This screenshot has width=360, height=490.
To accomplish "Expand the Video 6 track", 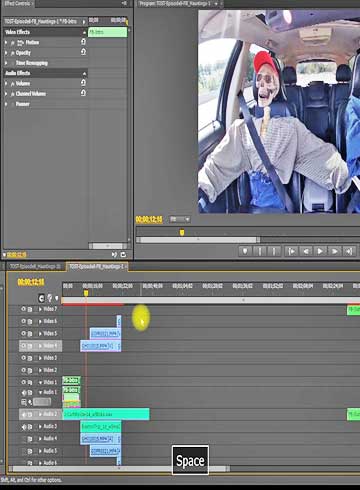I will coord(40,321).
